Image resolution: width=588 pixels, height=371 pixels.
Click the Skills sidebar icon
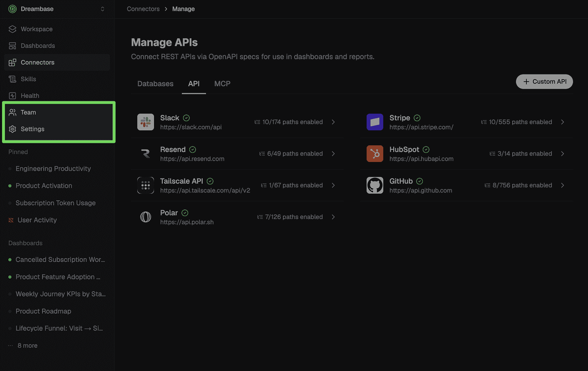pyautogui.click(x=12, y=79)
